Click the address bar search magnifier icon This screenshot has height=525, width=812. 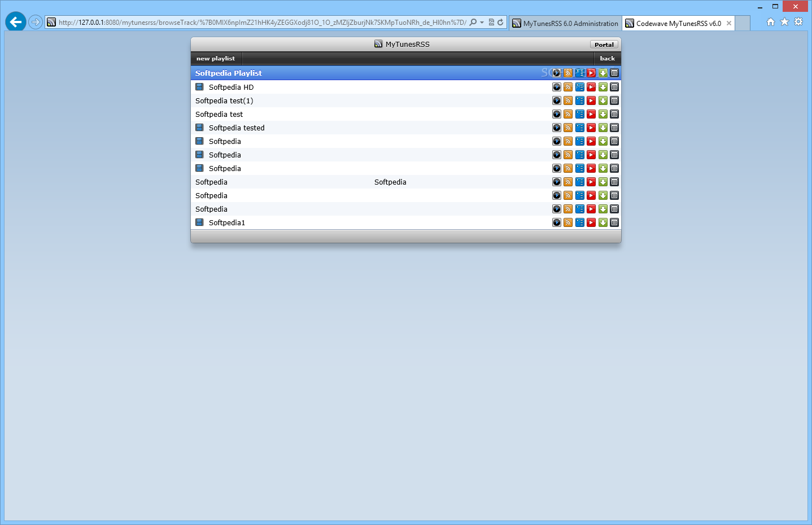pyautogui.click(x=473, y=23)
